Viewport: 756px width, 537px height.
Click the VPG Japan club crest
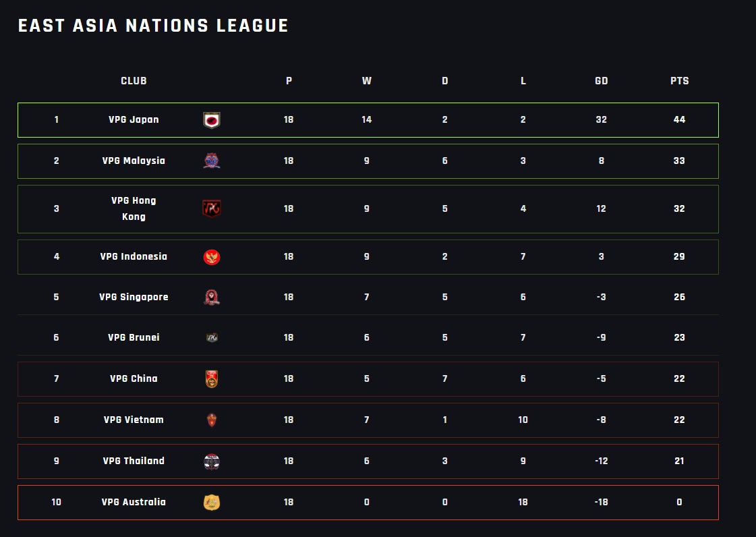(x=212, y=120)
